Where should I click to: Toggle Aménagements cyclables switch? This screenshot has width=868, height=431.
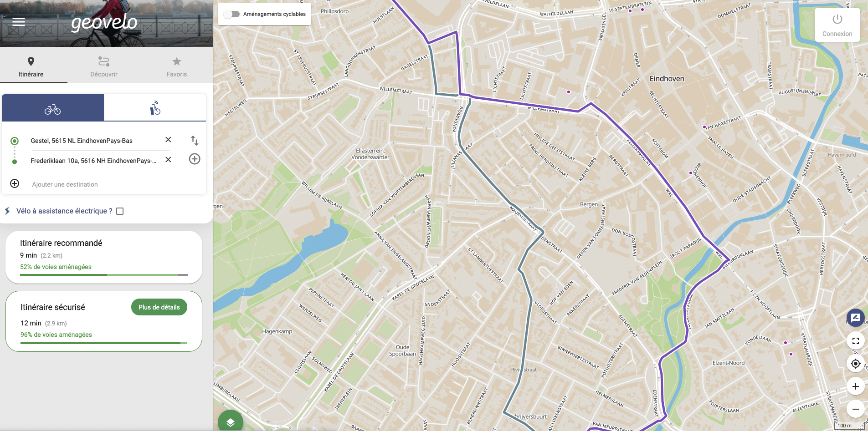tap(231, 14)
